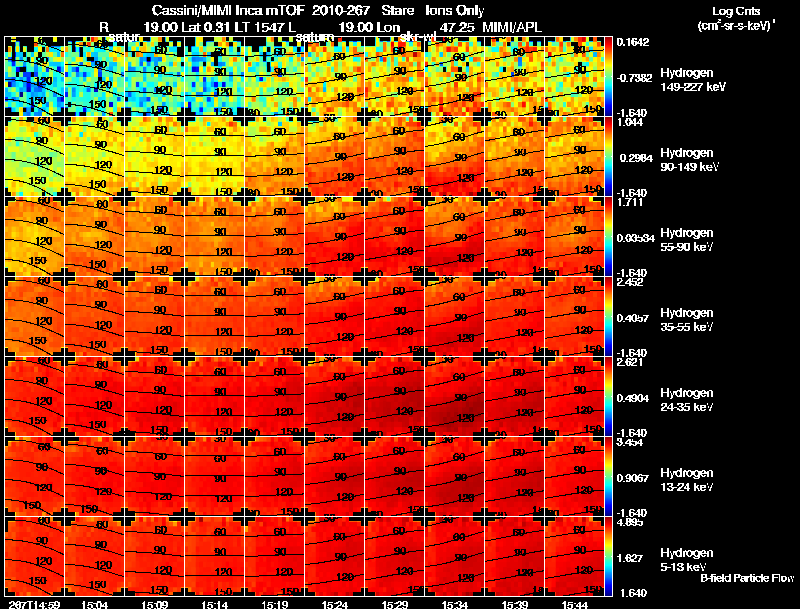Click the '15:44' time axis label

click(575, 605)
